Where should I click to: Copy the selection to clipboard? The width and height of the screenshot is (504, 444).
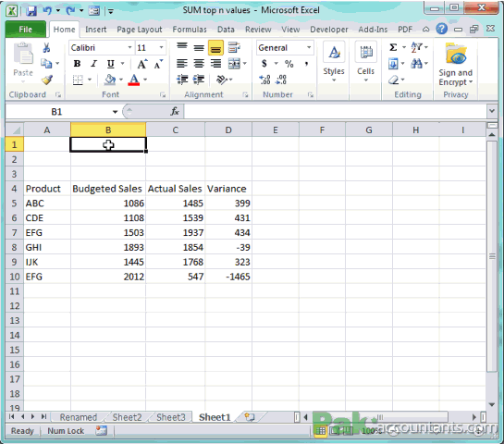tap(46, 64)
